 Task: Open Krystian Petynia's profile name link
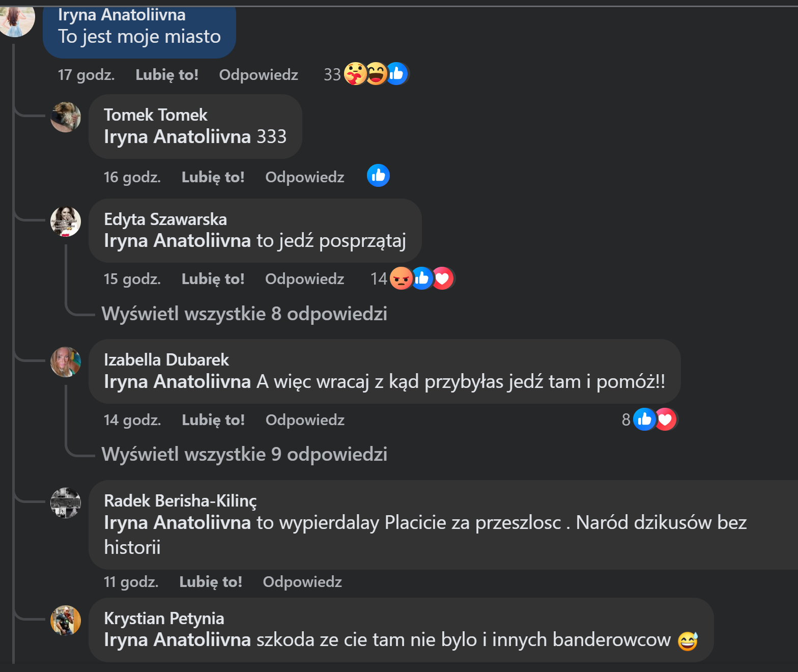164,619
